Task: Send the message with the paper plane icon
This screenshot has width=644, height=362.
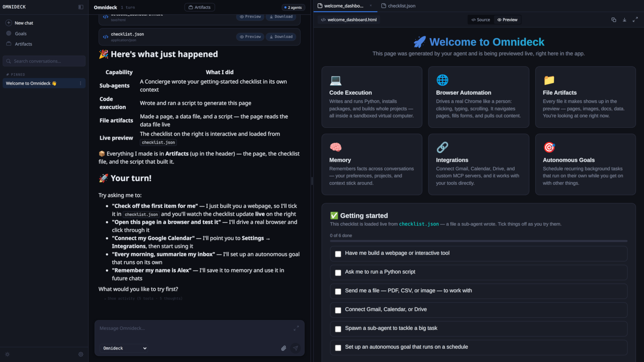Action: 295,348
